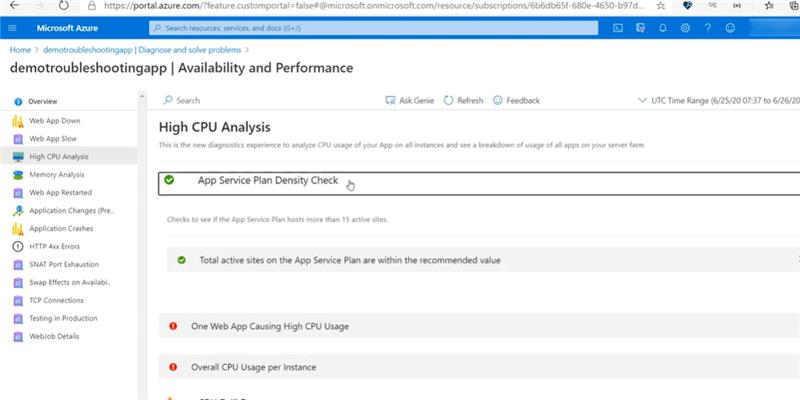Select Web App Restarted in the sidebar

coord(61,192)
